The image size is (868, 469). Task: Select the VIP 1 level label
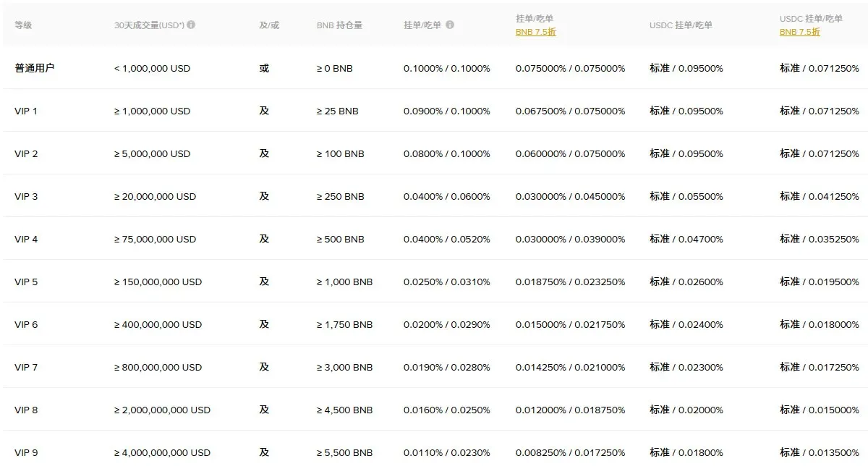[x=26, y=111]
